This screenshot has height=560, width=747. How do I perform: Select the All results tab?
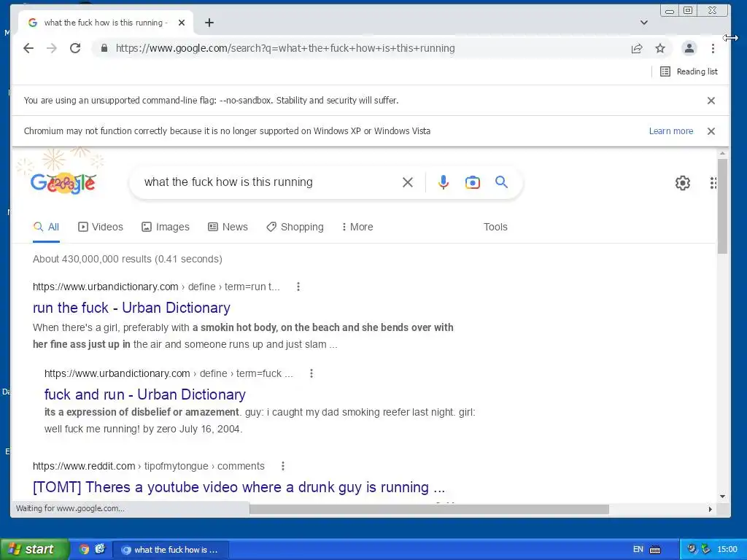[46, 227]
